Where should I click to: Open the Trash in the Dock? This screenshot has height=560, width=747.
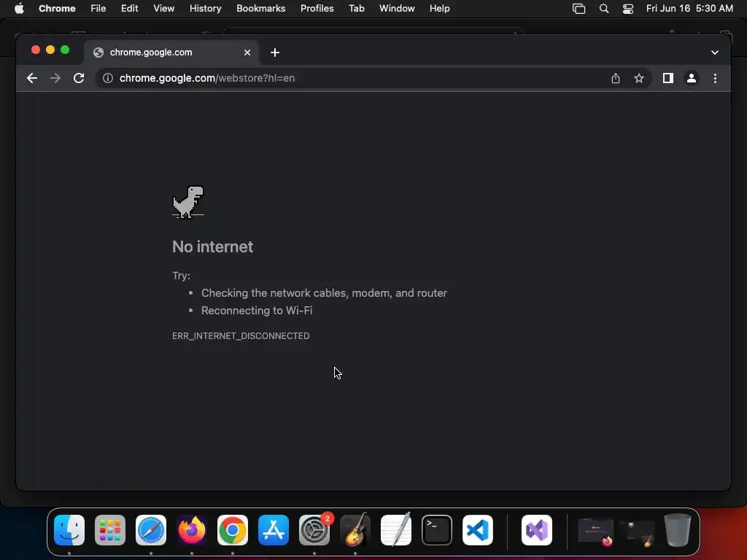tap(678, 530)
